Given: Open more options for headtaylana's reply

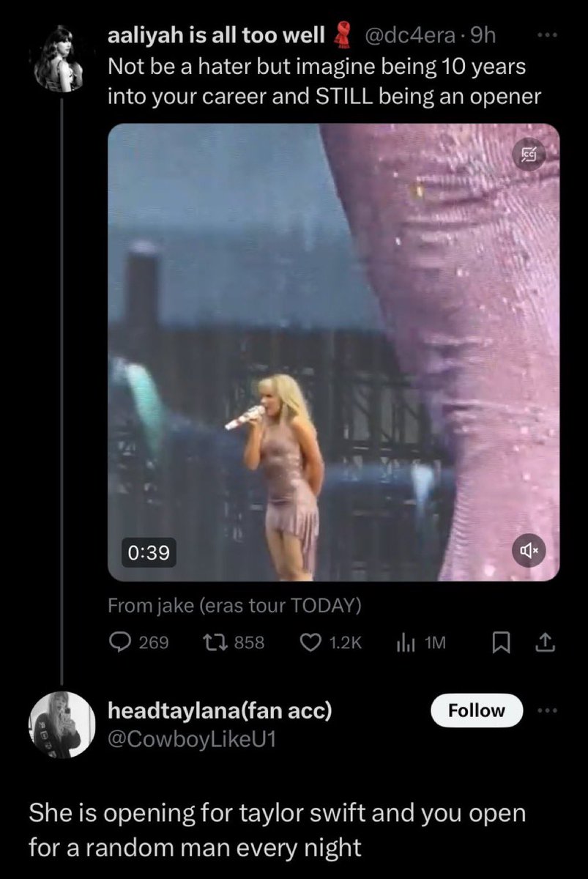Looking at the screenshot, I should 546,711.
